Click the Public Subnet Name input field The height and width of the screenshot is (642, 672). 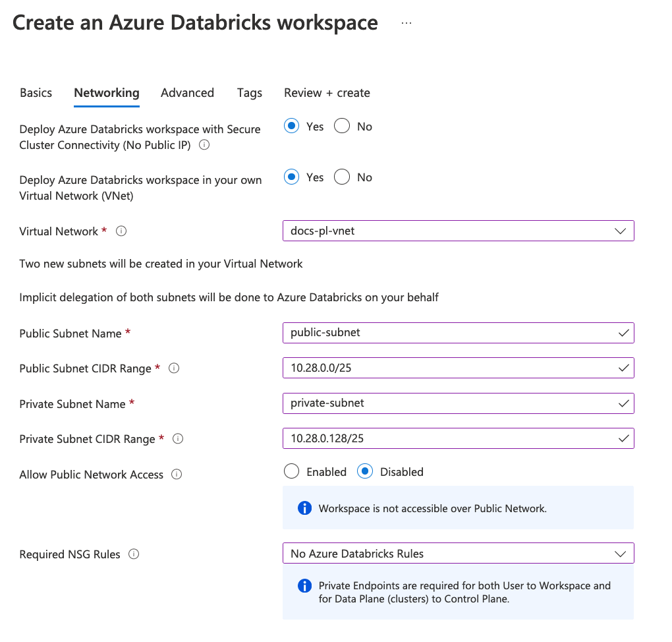pos(458,333)
